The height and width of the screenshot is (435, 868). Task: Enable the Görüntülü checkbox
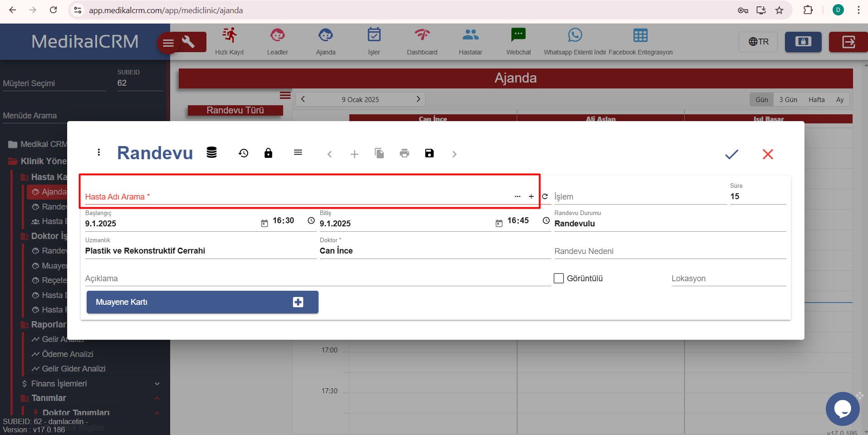click(x=559, y=278)
